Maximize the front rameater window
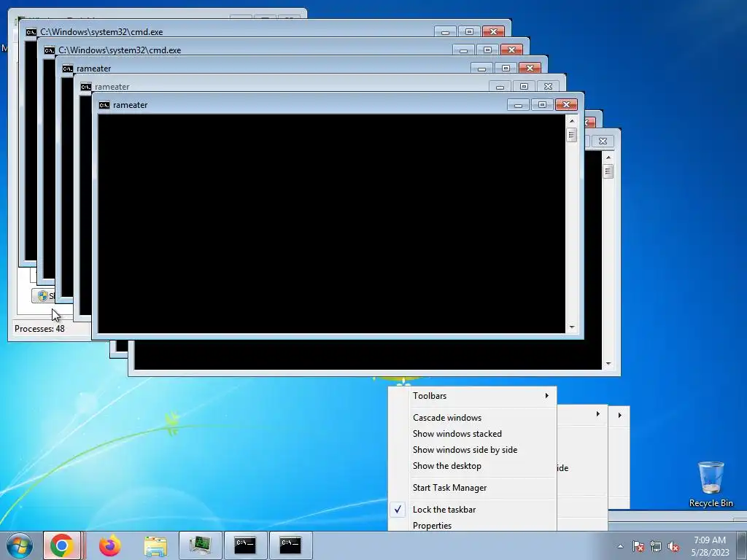This screenshot has width=747, height=560. [x=542, y=105]
